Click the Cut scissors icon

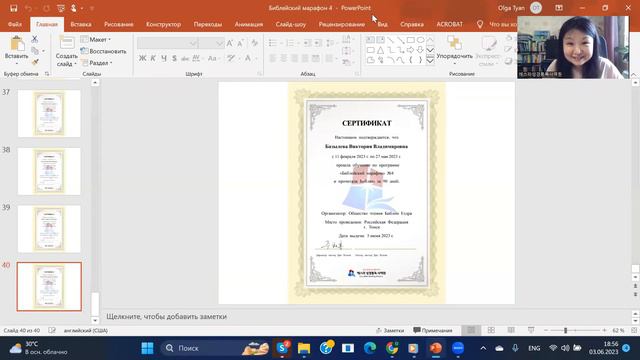pyautogui.click(x=35, y=39)
